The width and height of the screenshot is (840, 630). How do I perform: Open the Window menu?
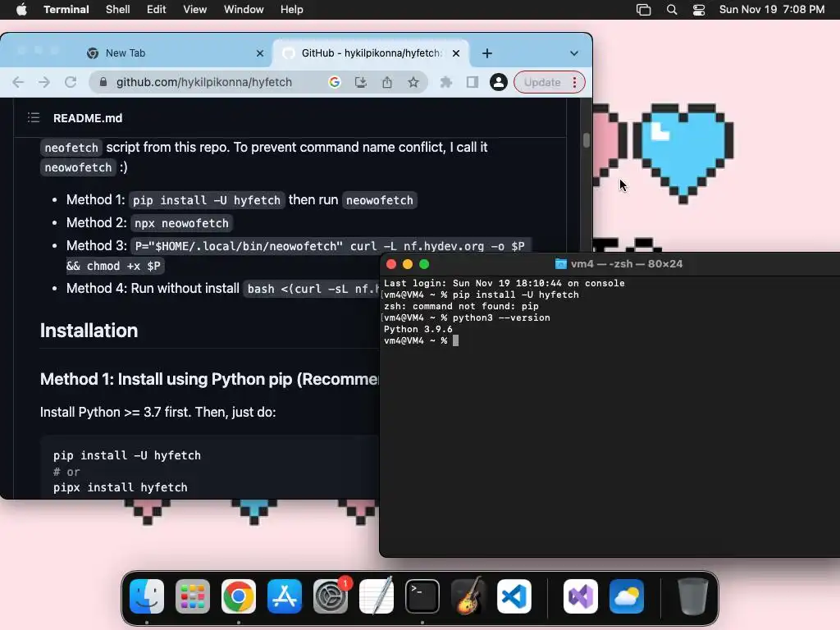244,10
